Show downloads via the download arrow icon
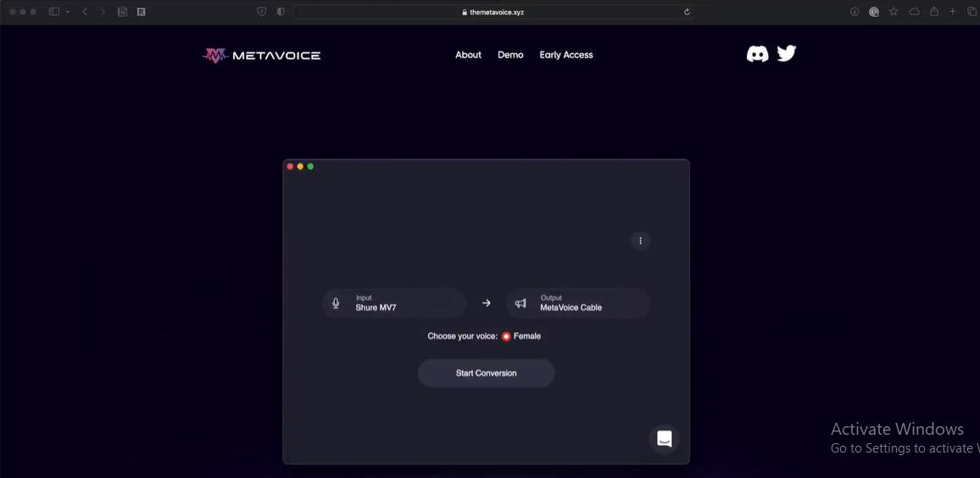Screen dimensions: 980x478 click(x=855, y=12)
